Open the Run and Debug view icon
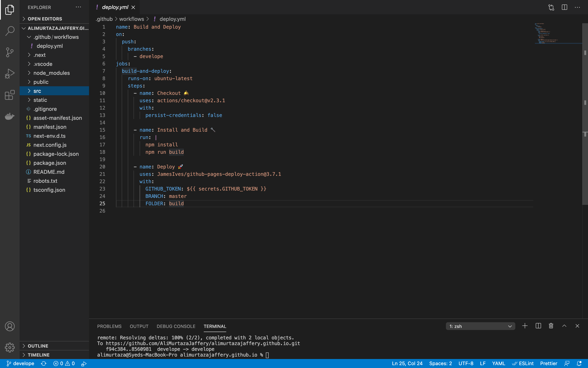588x368 pixels. coord(10,73)
